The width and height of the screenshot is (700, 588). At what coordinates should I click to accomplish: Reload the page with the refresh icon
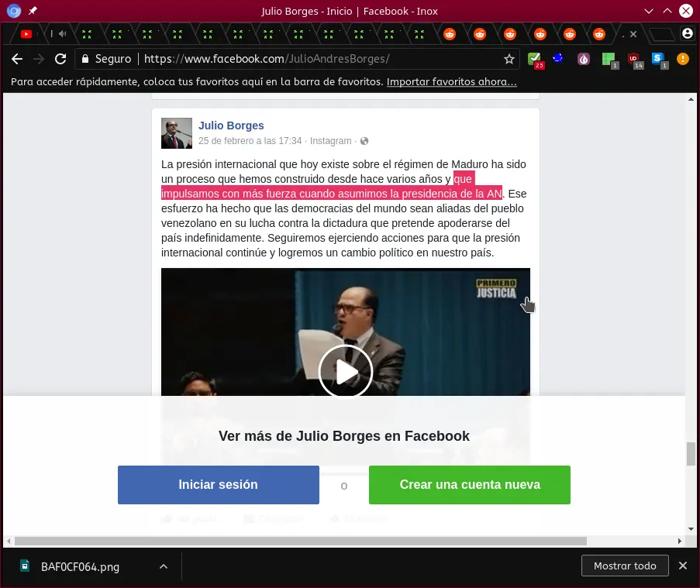tap(61, 58)
